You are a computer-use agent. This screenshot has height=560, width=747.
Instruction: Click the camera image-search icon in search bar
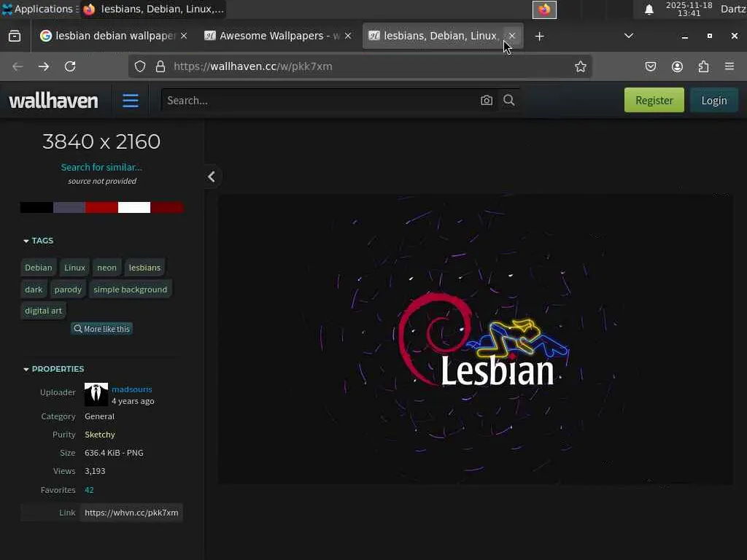tap(487, 101)
